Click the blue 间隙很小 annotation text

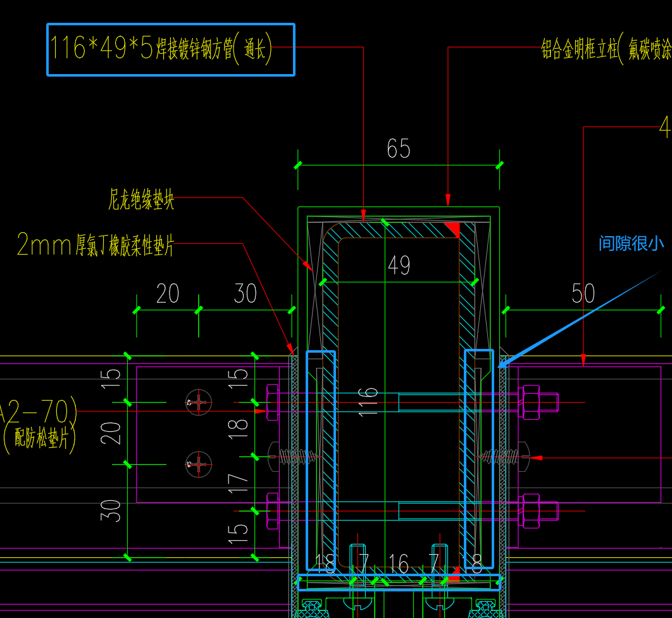[x=631, y=243]
